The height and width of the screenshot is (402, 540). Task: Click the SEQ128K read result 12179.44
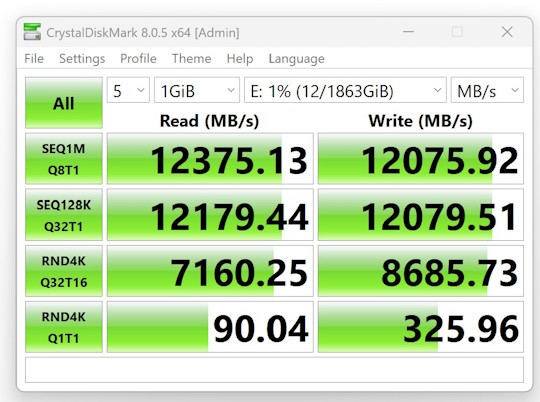[x=210, y=215]
